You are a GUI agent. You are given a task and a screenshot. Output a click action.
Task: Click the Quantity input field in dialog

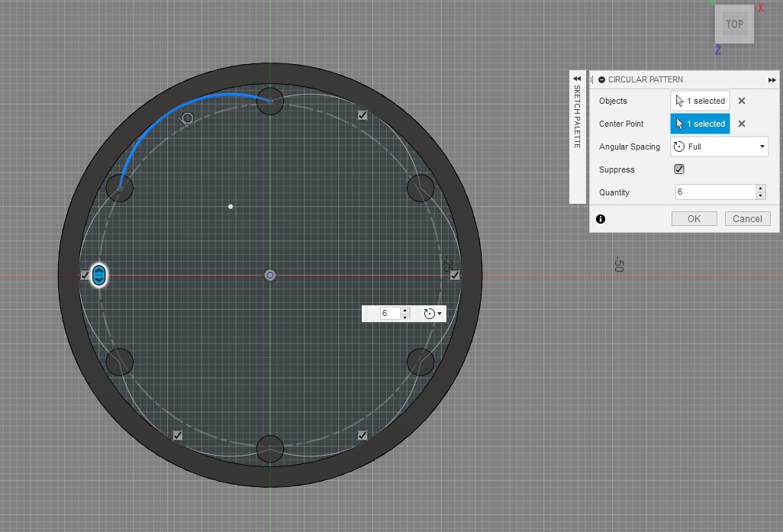coord(714,192)
